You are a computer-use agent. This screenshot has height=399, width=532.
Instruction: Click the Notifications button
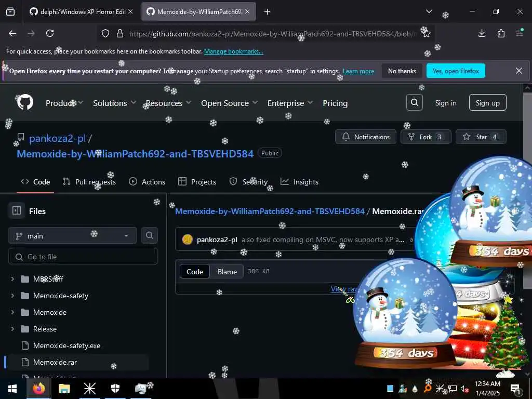(366, 137)
